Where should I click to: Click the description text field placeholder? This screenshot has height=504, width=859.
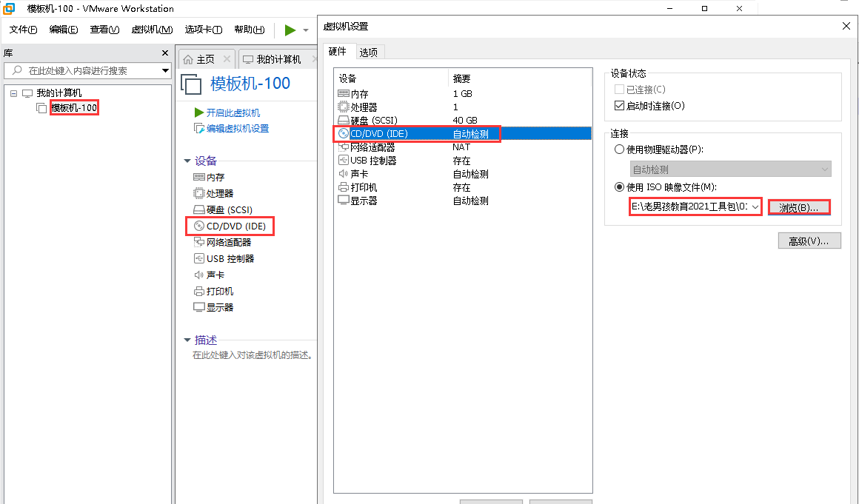click(253, 355)
